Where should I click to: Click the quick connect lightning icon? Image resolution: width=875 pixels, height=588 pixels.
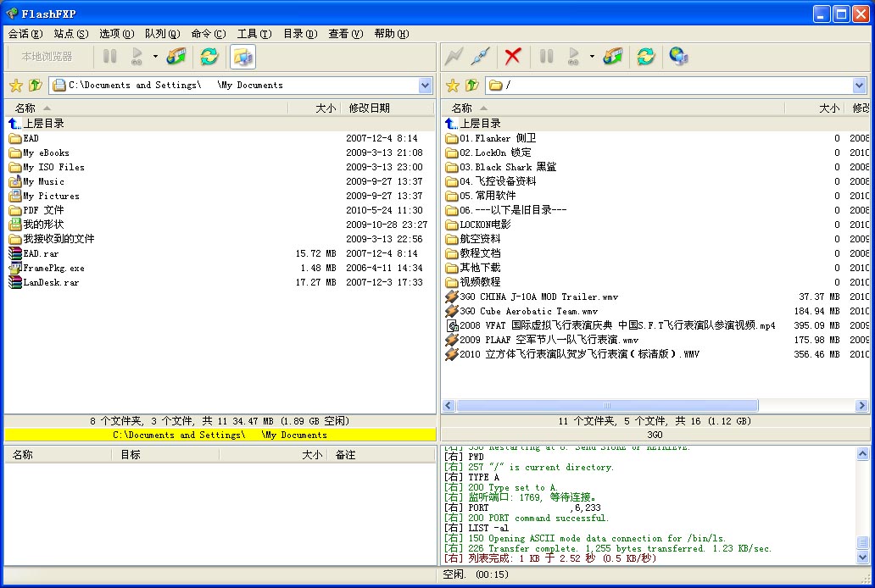point(454,57)
